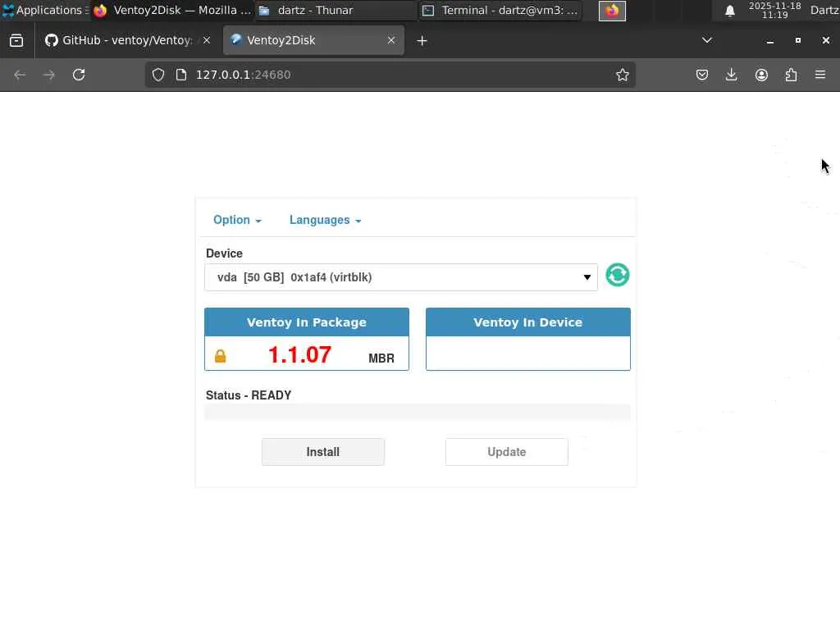Click the 1.1.07 version number

pos(299,354)
